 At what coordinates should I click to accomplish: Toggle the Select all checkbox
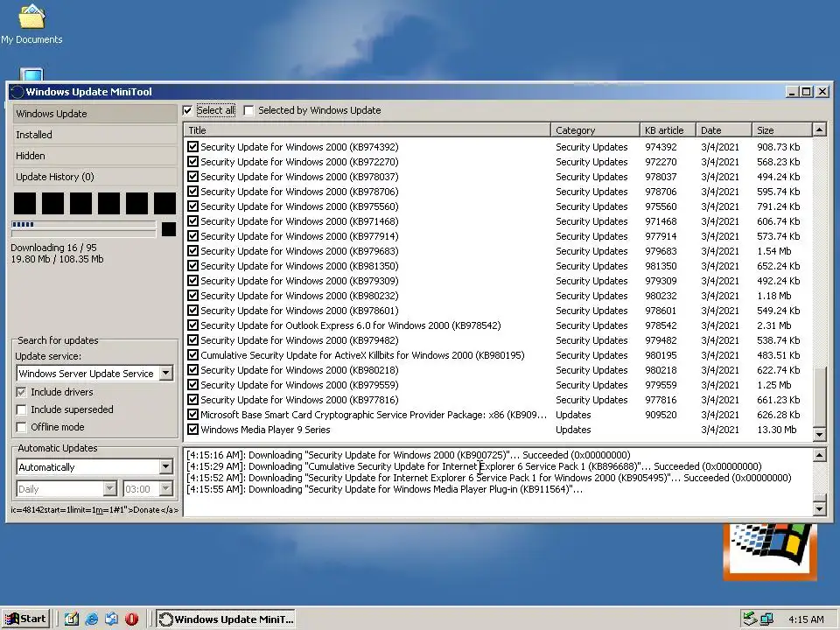pyautogui.click(x=187, y=111)
